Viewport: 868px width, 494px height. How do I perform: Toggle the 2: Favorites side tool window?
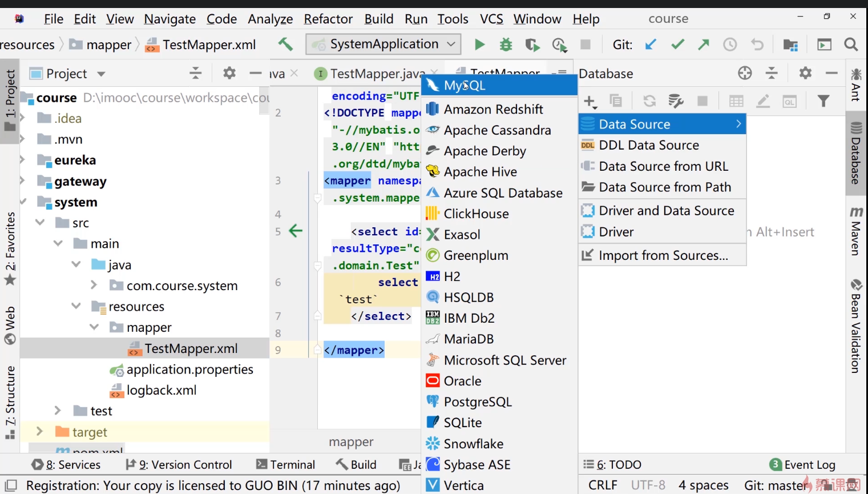tap(10, 248)
